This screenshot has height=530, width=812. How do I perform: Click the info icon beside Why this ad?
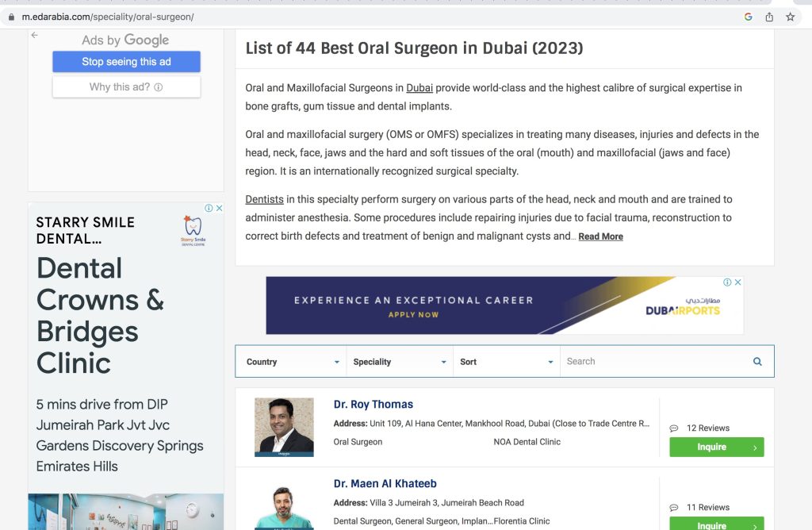point(159,87)
